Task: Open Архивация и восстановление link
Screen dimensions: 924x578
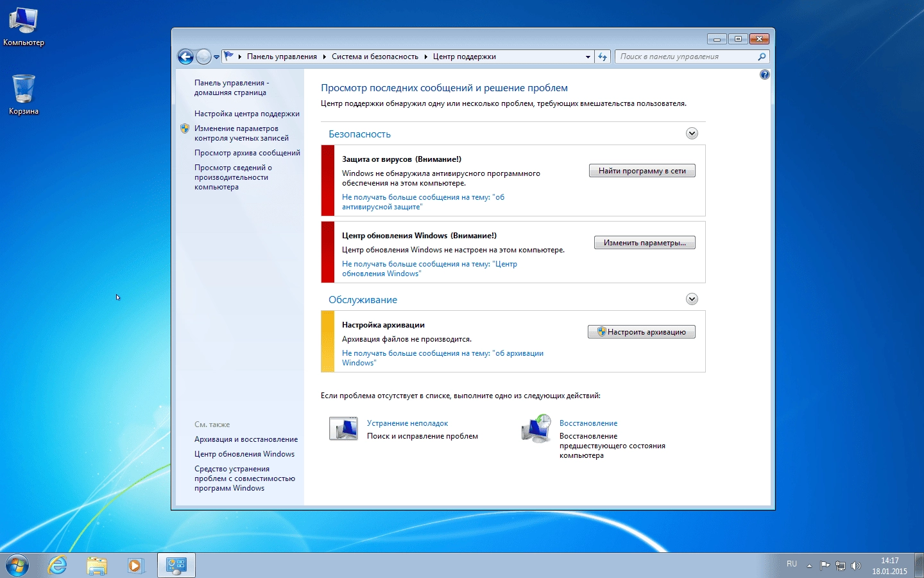Action: point(246,439)
